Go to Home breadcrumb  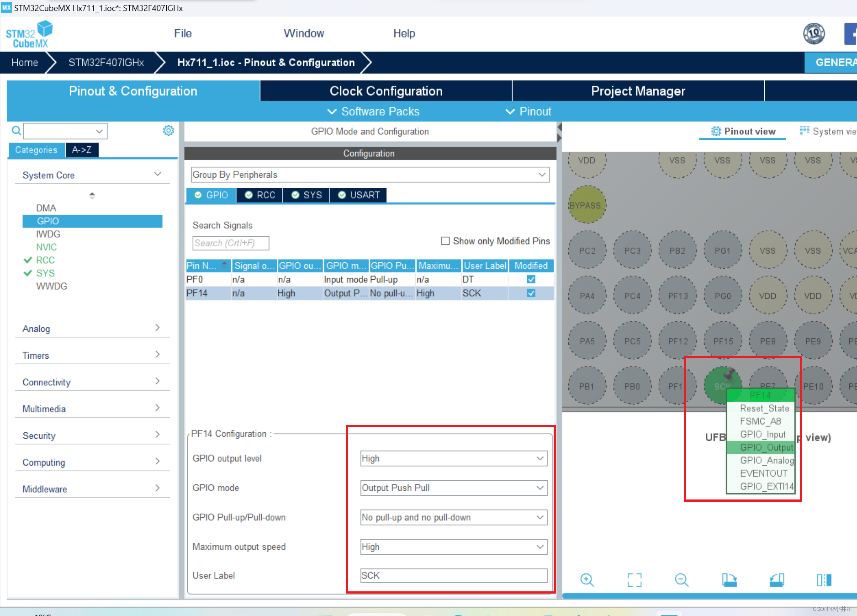(x=25, y=63)
